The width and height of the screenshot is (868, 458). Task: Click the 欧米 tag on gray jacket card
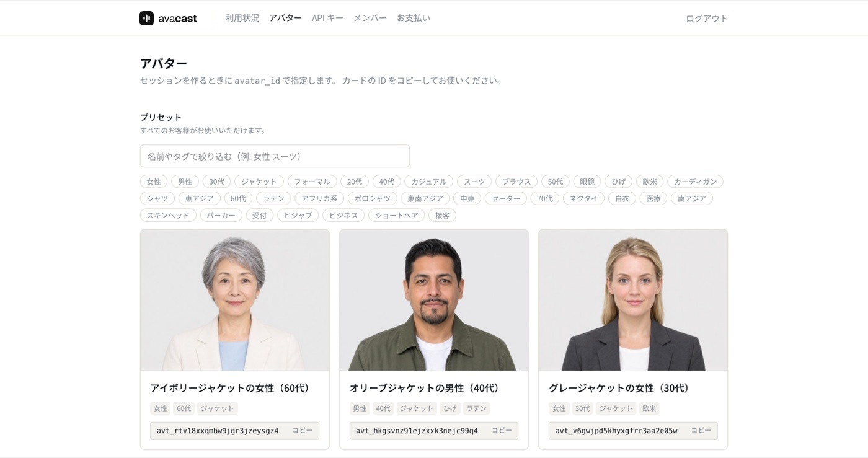pos(649,408)
